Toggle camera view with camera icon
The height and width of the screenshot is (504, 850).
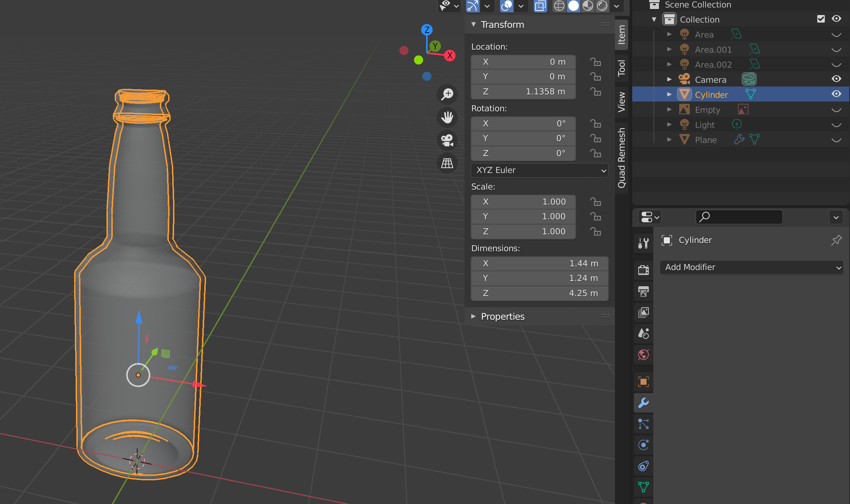pos(447,141)
